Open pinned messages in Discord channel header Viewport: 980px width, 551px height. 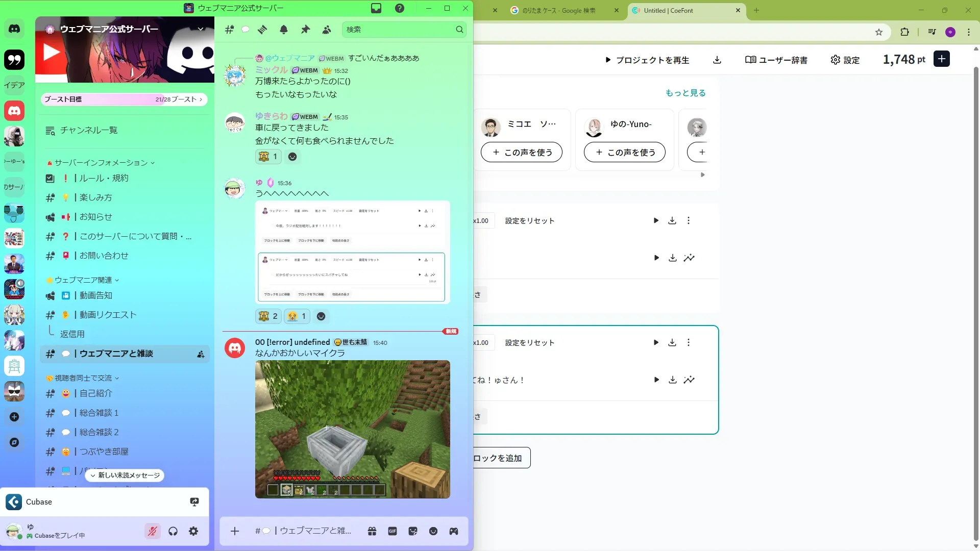click(x=305, y=30)
